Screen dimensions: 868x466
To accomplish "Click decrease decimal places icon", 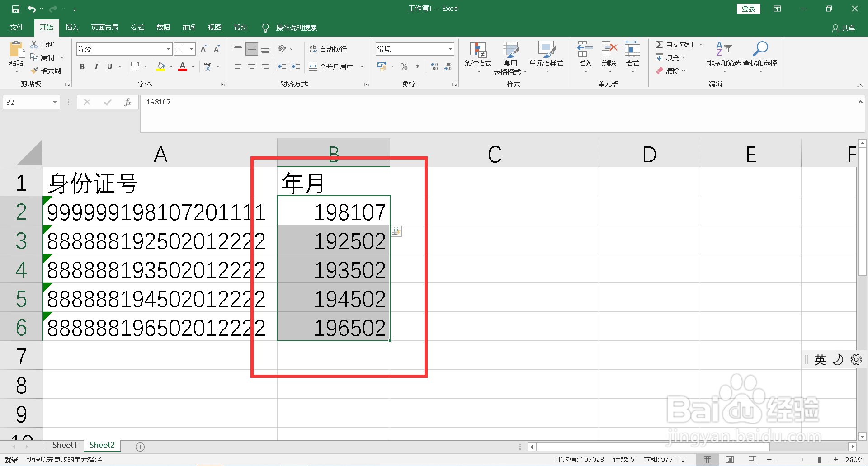I will [448, 66].
